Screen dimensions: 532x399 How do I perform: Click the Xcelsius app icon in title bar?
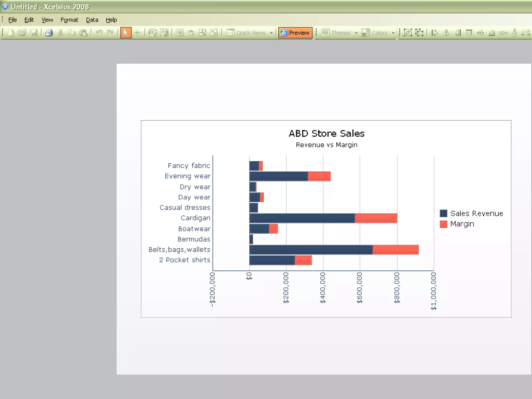click(5, 6)
